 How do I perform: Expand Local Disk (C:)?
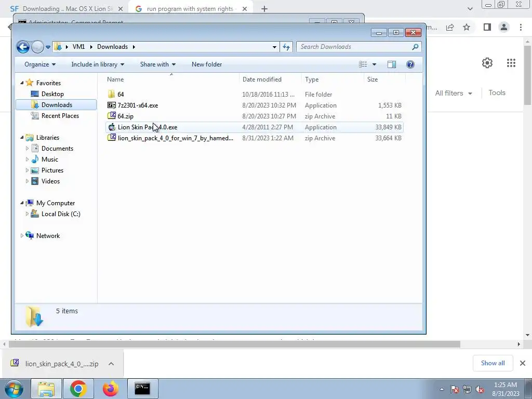click(x=27, y=214)
